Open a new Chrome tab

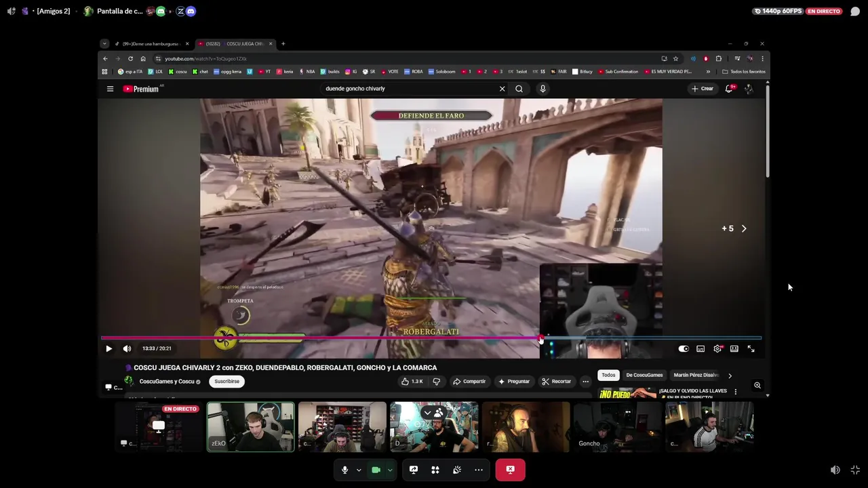(283, 44)
